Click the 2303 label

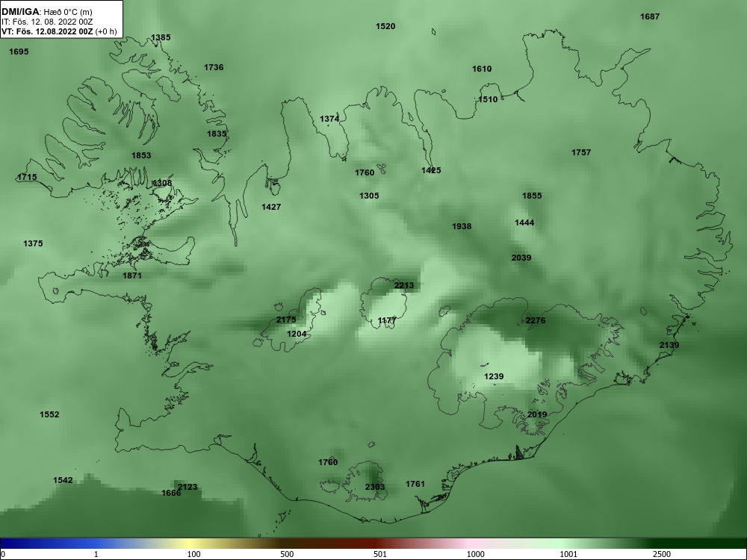coord(375,487)
